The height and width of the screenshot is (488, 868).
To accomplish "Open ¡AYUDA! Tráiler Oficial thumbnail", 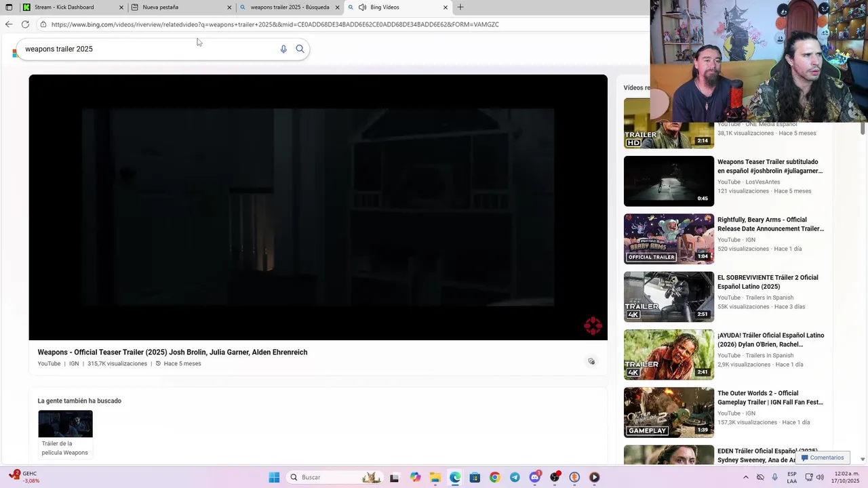I will pos(669,354).
